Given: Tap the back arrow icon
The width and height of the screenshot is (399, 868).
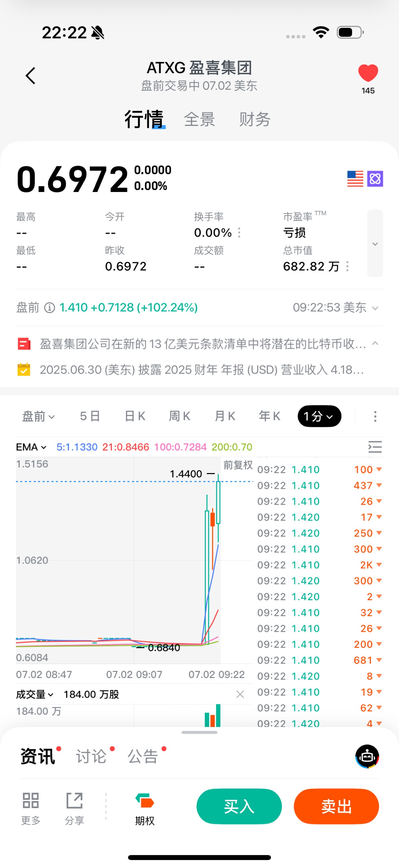Looking at the screenshot, I should (x=30, y=76).
